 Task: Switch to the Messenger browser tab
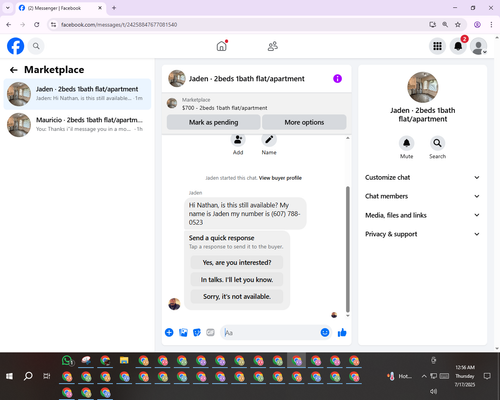[x=60, y=8]
